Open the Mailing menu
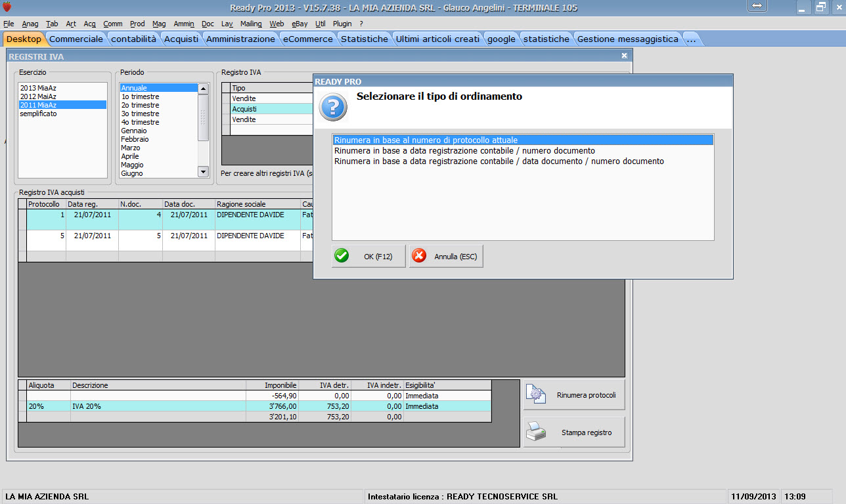 click(251, 24)
